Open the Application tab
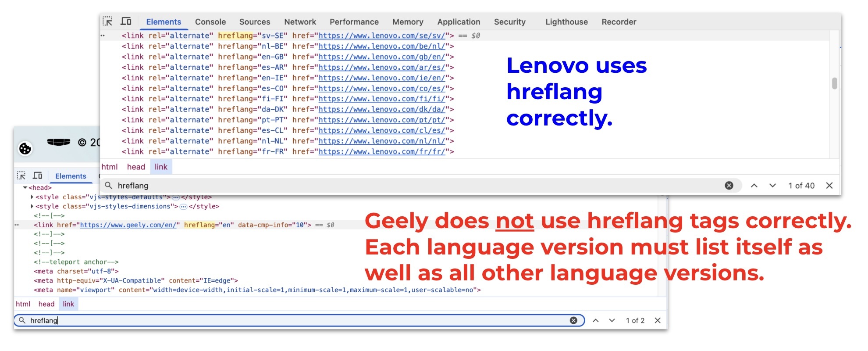Viewport: 868px width, 351px height. click(459, 21)
